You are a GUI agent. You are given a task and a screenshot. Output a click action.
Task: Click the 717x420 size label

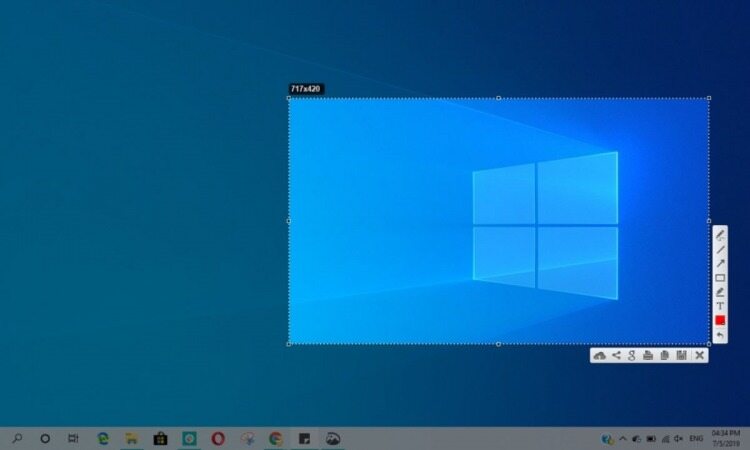(x=306, y=89)
